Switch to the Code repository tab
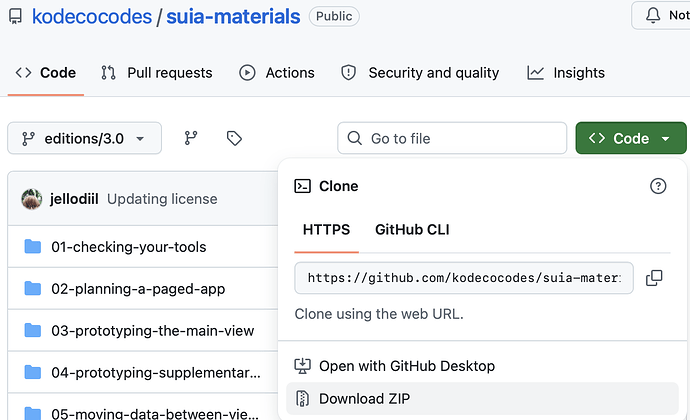This screenshot has height=420, width=690. coord(46,73)
